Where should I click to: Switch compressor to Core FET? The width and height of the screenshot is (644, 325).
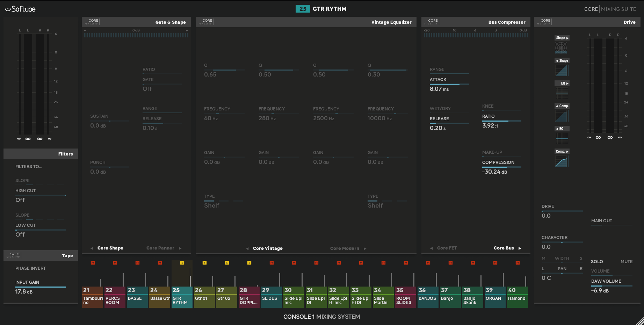[x=447, y=248]
